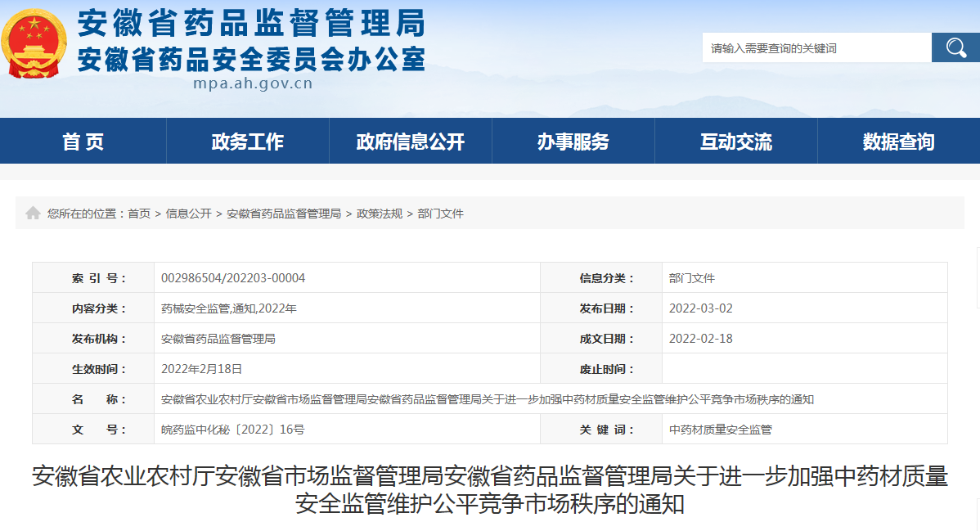
Task: Open the 办事服务 navigation menu
Action: (573, 141)
